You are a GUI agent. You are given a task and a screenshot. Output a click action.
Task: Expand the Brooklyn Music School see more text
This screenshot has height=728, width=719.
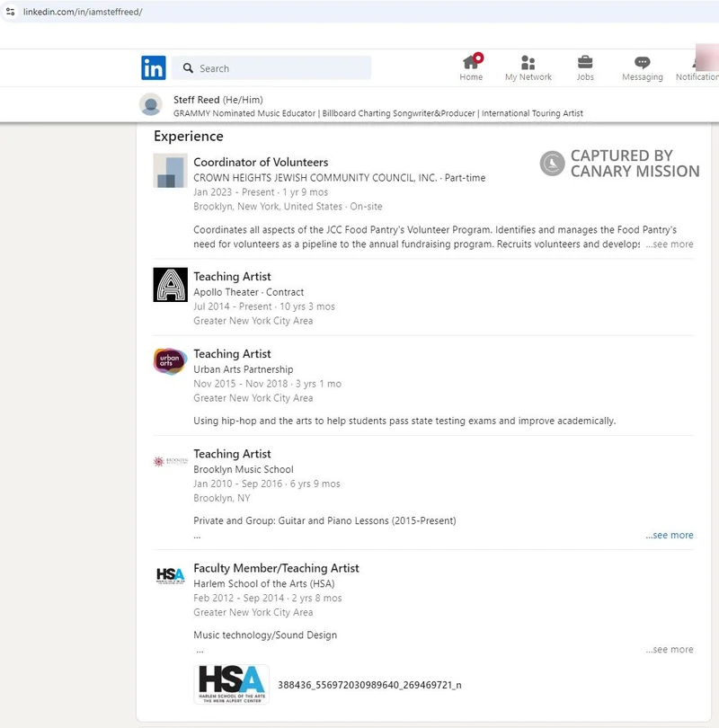pyautogui.click(x=670, y=534)
